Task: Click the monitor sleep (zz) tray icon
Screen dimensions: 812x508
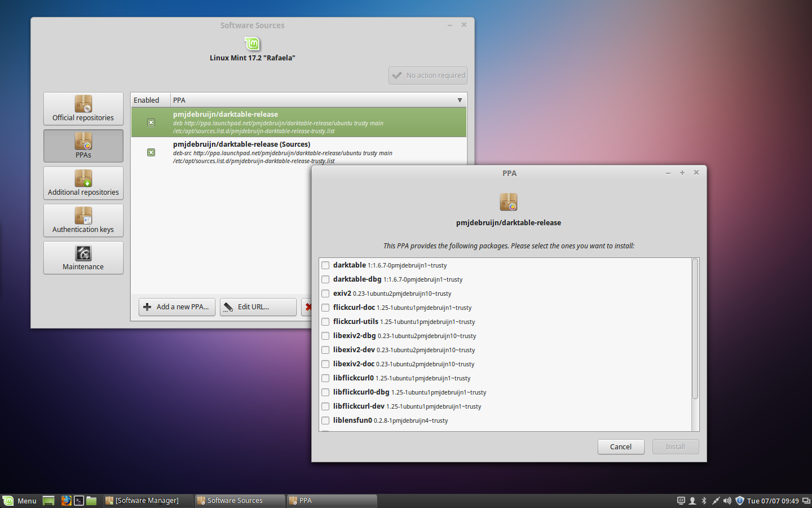Action: [681, 501]
